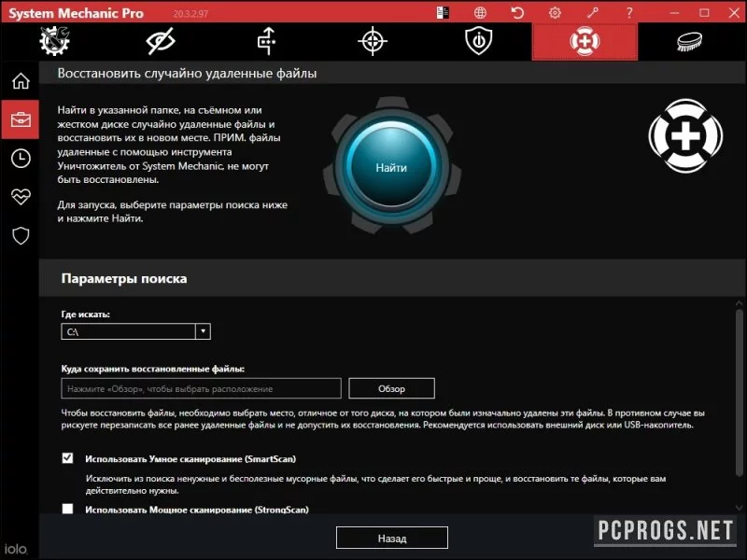This screenshot has width=747, height=560.
Task: Click the scrollbar up arrow in options panel
Action: 739,302
